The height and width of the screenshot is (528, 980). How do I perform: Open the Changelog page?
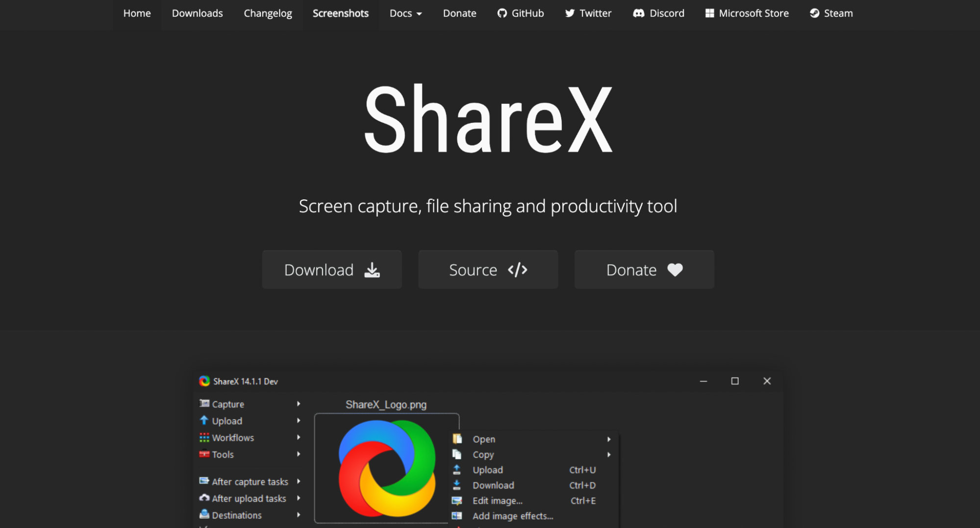tap(268, 13)
